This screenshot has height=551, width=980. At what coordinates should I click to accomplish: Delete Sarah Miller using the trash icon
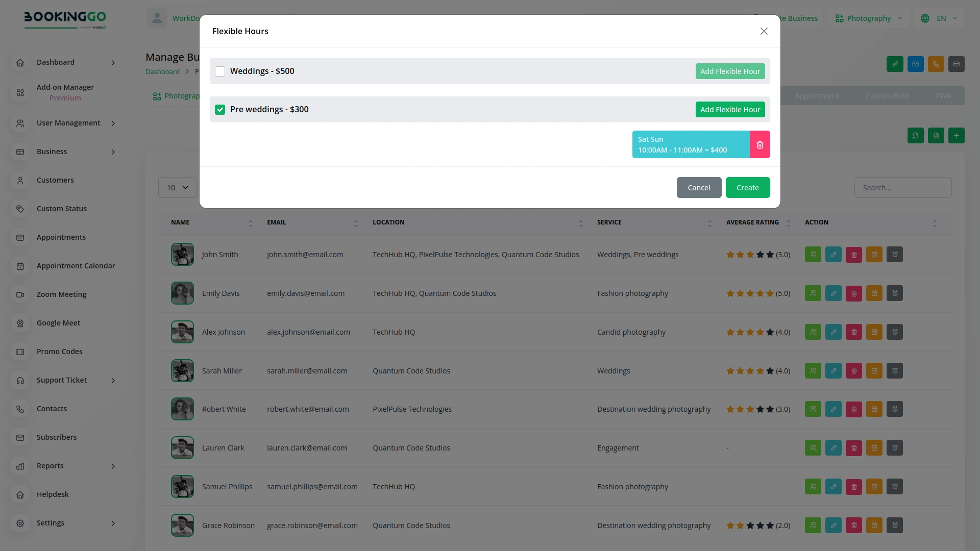854,370
